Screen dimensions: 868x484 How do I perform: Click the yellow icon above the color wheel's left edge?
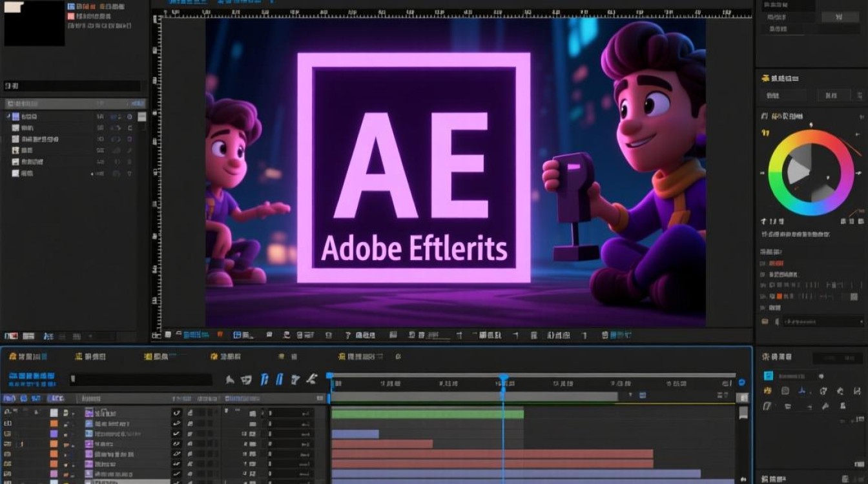pos(766,133)
